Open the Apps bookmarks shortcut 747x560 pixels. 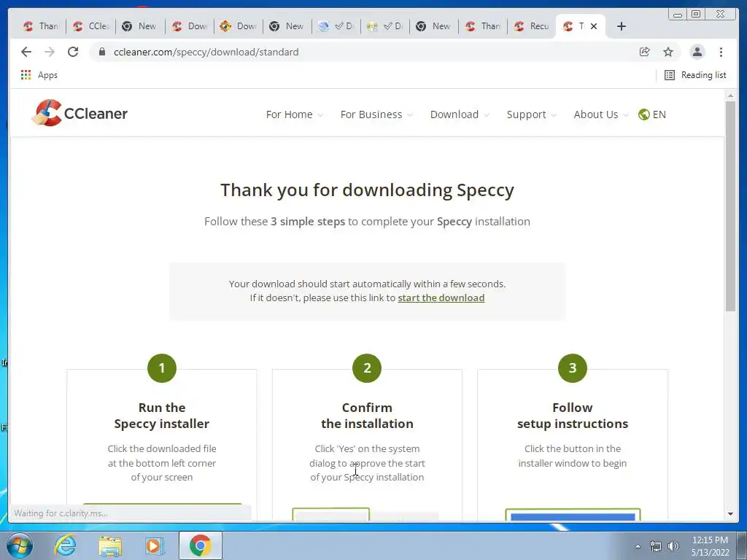pos(39,75)
